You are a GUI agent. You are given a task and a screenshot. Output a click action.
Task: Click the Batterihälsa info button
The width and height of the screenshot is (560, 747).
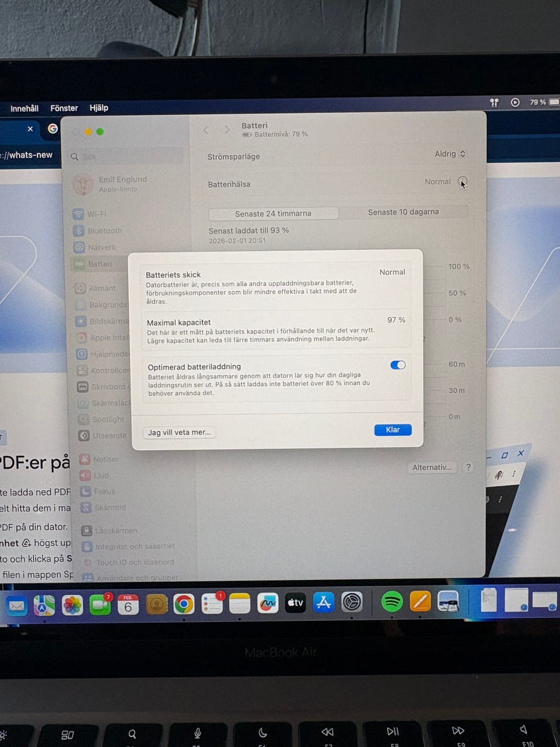(462, 181)
